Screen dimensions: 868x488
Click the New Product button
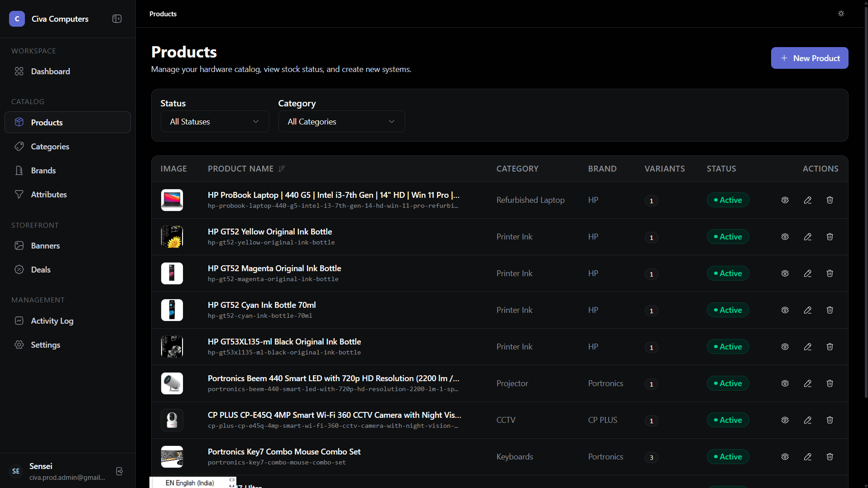tap(809, 58)
